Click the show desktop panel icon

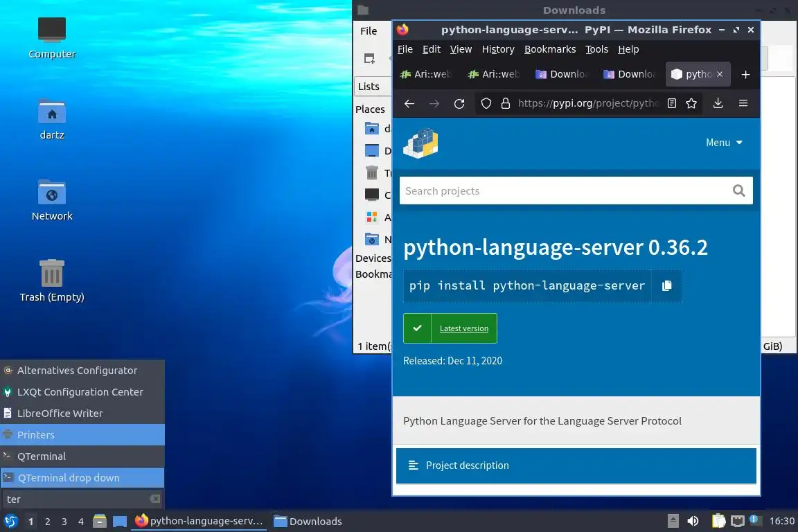pyautogui.click(x=120, y=522)
